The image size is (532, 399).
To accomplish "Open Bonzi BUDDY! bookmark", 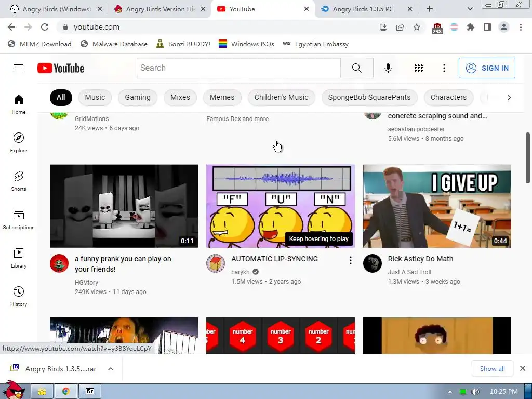I will click(183, 44).
